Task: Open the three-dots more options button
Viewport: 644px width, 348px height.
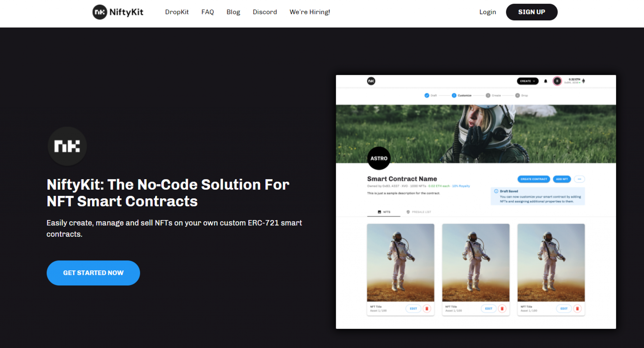Action: [x=579, y=179]
